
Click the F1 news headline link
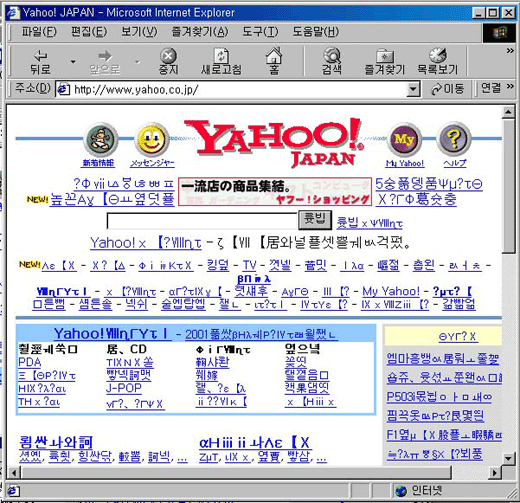tap(445, 435)
